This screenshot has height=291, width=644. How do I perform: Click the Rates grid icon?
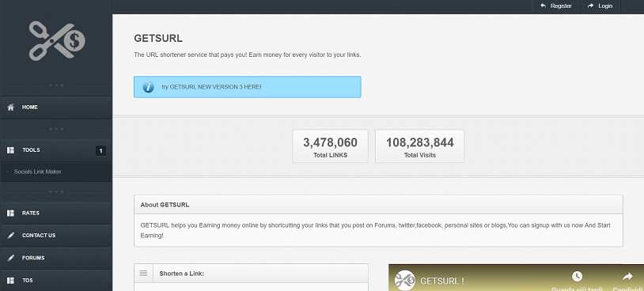(x=10, y=213)
